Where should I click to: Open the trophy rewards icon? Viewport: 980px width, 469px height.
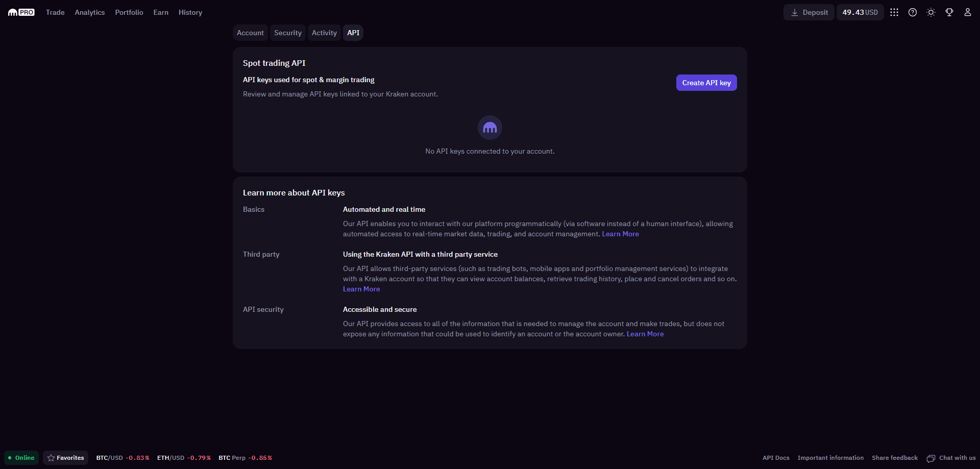click(x=949, y=12)
